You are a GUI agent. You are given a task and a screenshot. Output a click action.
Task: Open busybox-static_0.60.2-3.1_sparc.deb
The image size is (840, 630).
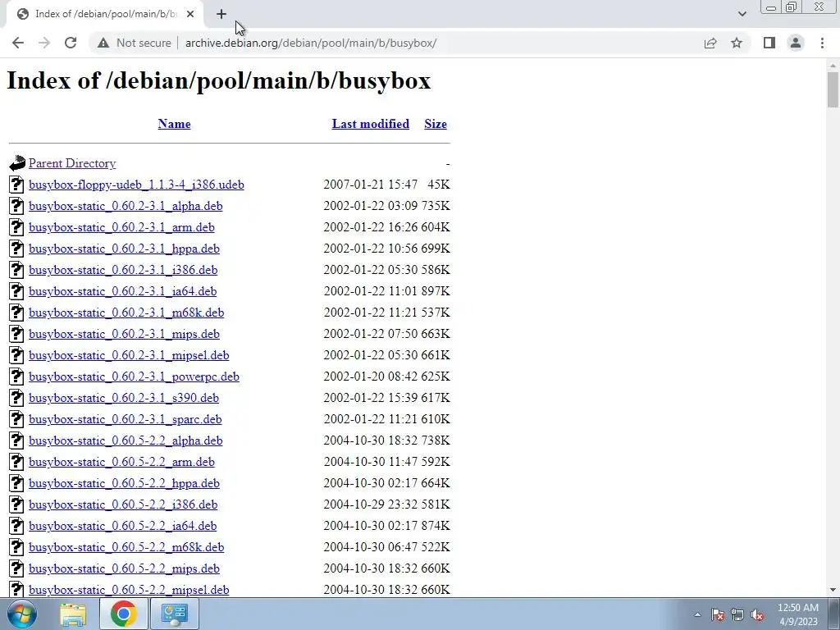click(x=126, y=419)
